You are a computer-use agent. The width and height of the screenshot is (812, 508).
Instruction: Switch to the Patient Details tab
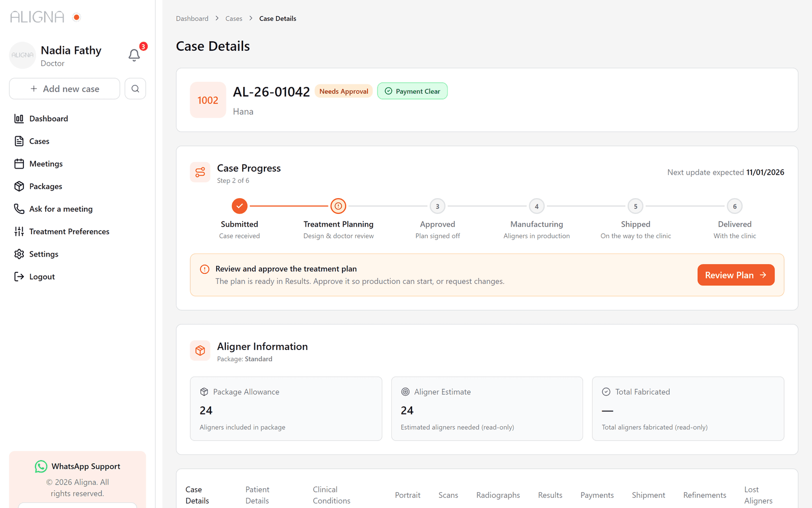257,495
